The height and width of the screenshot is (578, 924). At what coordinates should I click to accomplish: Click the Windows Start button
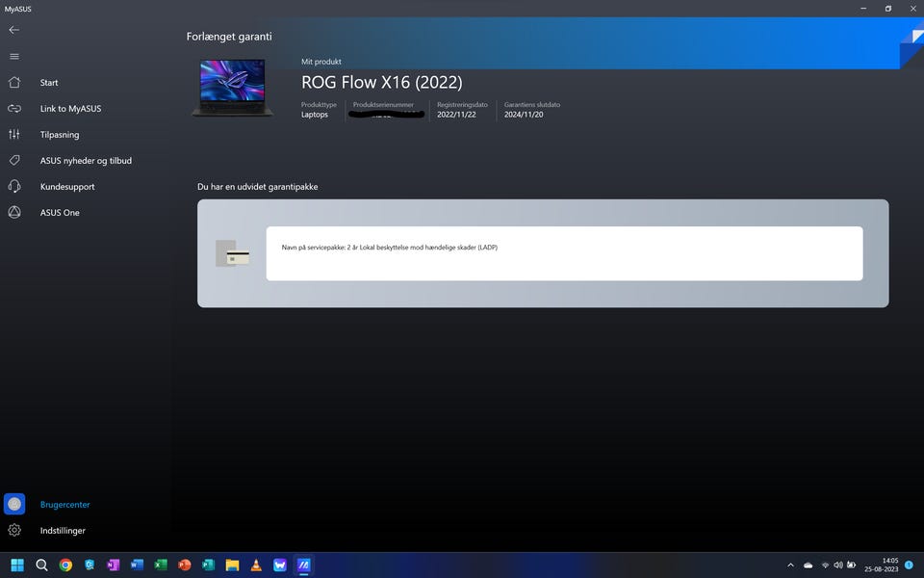click(16, 565)
